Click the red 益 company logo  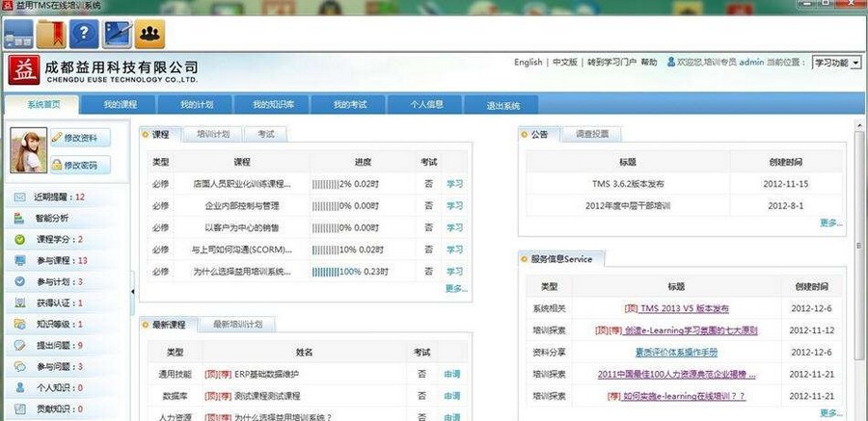[23, 70]
